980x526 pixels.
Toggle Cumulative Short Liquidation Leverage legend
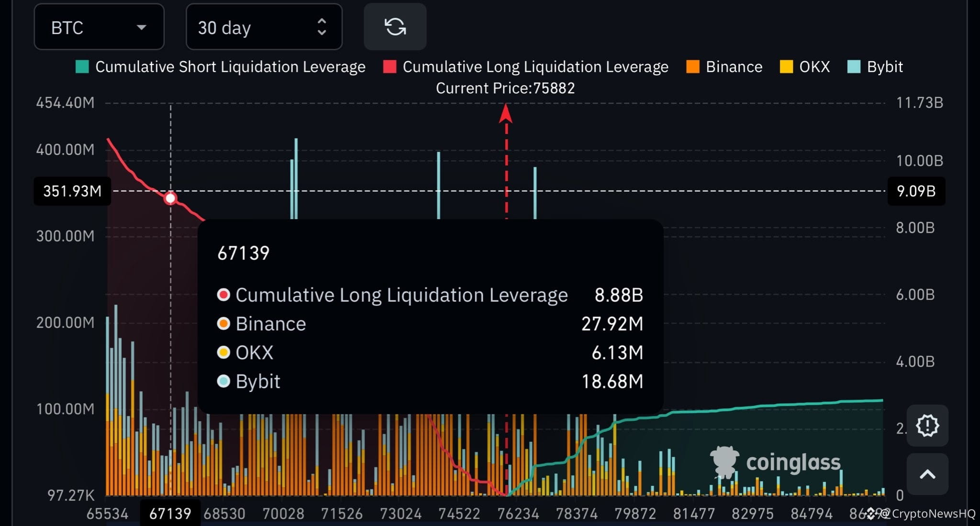(x=221, y=67)
